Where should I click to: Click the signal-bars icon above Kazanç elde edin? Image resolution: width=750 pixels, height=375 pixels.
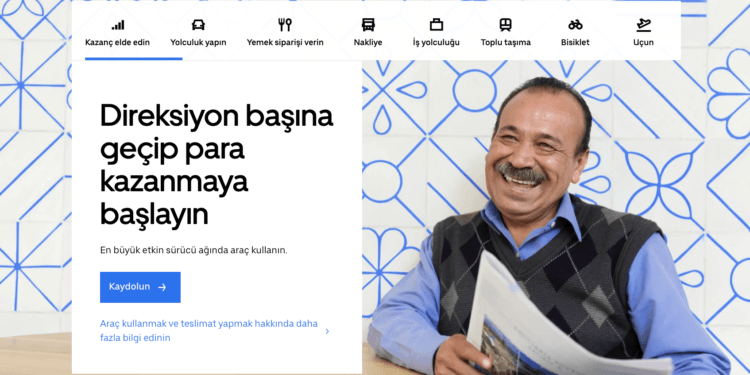click(x=118, y=25)
